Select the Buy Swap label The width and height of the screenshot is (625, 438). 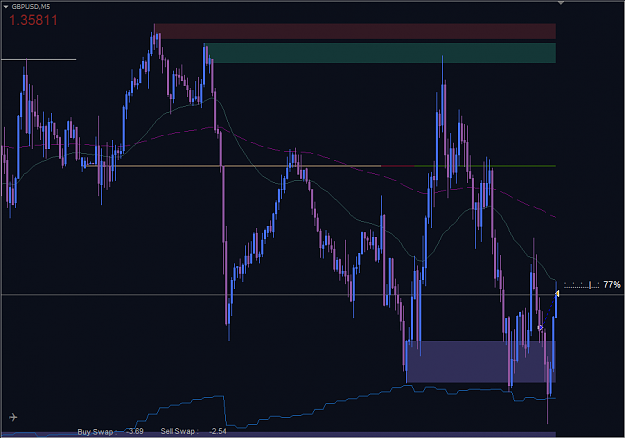[x=97, y=432]
